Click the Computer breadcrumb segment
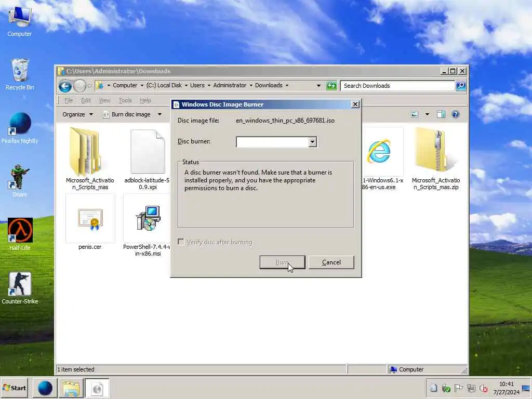Viewport: 532px width, 399px height. click(x=125, y=86)
